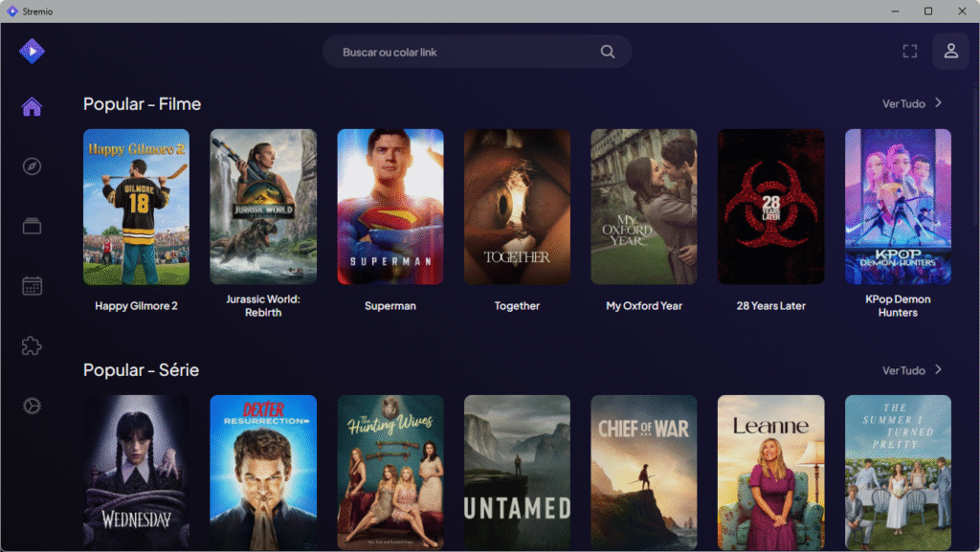Open the user profile menu

coord(950,52)
